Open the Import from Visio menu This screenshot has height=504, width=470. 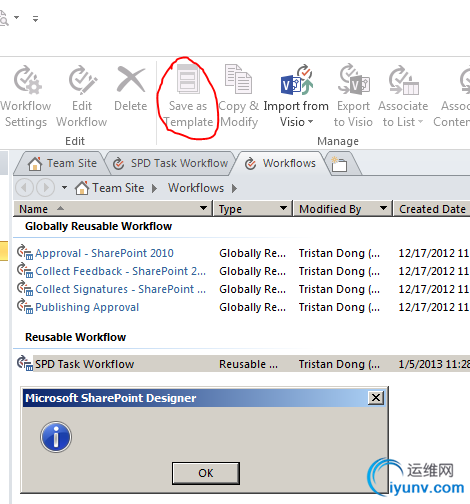pos(296,97)
